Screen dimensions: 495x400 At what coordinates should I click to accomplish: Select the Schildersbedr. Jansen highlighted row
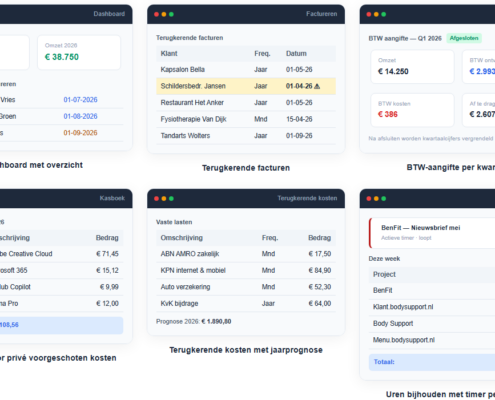(246, 86)
